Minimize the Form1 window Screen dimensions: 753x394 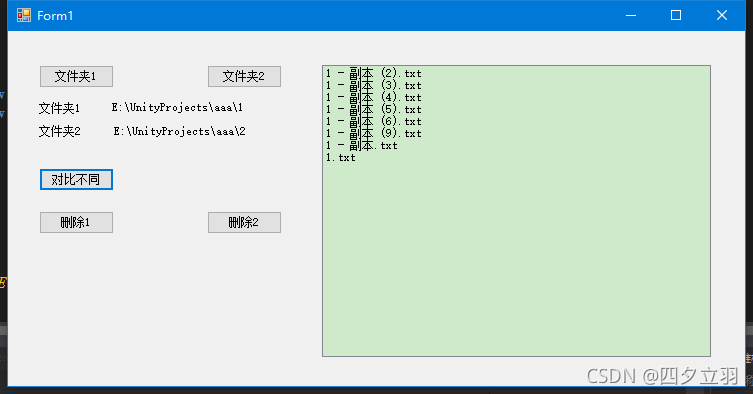point(631,15)
